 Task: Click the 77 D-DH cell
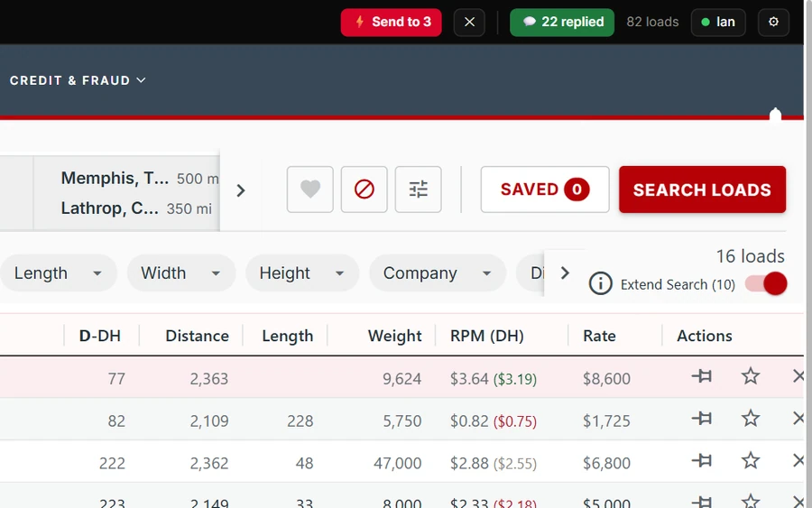[116, 379]
